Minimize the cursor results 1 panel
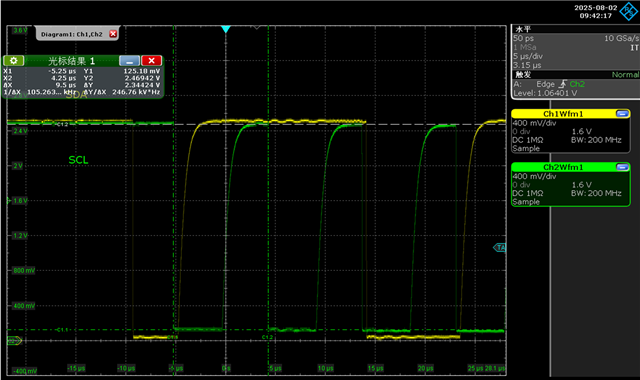 (x=129, y=61)
